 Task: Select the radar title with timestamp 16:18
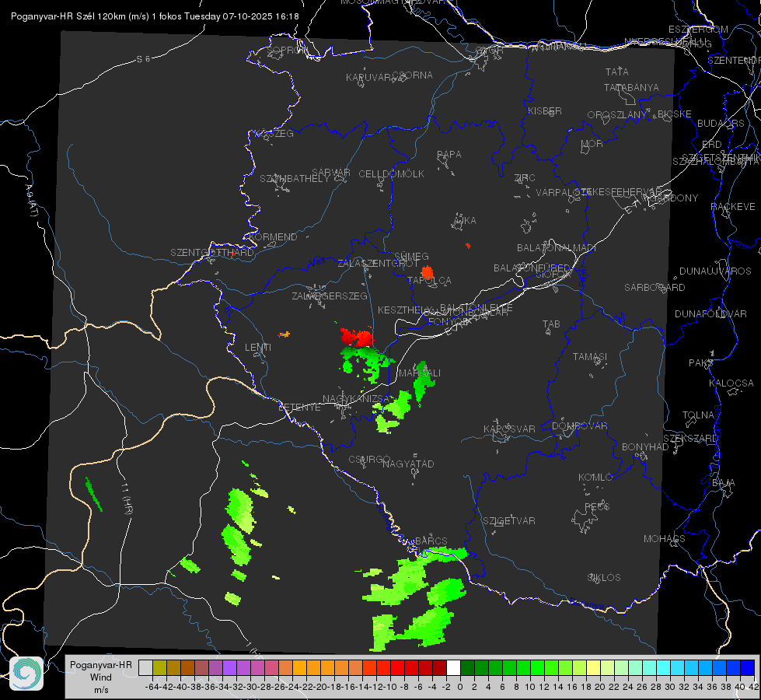(x=155, y=16)
